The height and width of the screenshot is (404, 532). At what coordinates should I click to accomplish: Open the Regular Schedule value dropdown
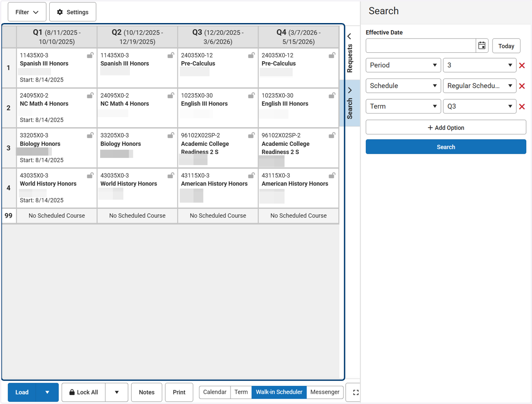pos(480,86)
